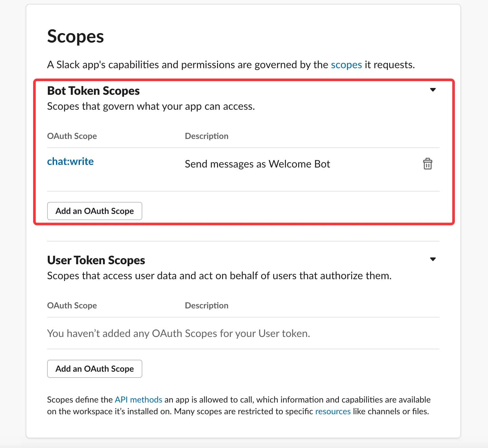Click the main Scopes page title
488x448 pixels.
pos(75,36)
